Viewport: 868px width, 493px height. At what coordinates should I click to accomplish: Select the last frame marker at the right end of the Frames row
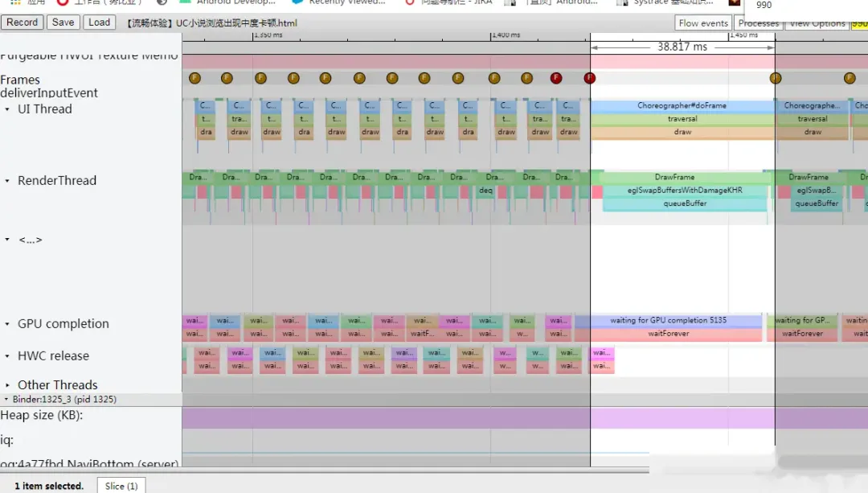850,78
